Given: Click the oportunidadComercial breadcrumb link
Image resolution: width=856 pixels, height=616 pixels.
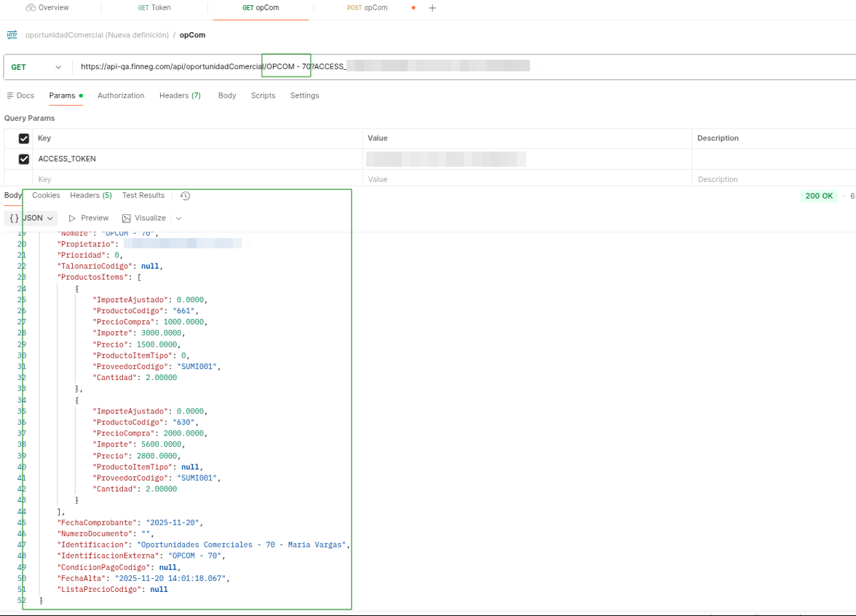Looking at the screenshot, I should [96, 35].
